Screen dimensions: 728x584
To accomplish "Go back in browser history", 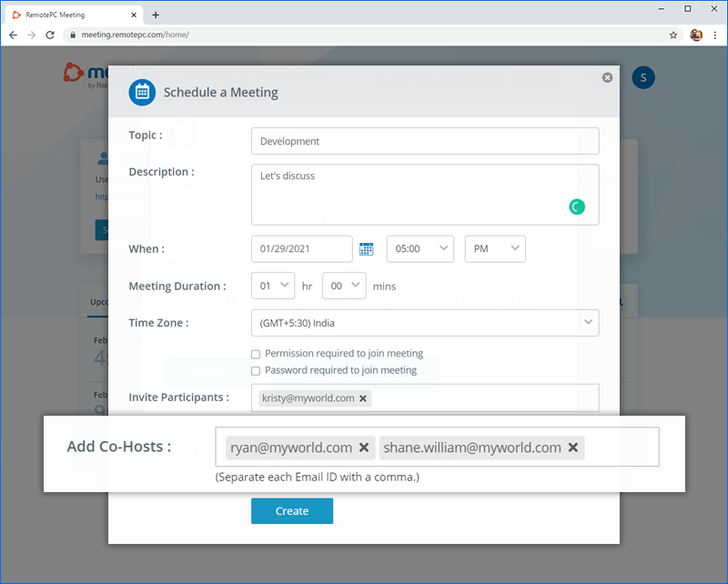I will pos(13,35).
